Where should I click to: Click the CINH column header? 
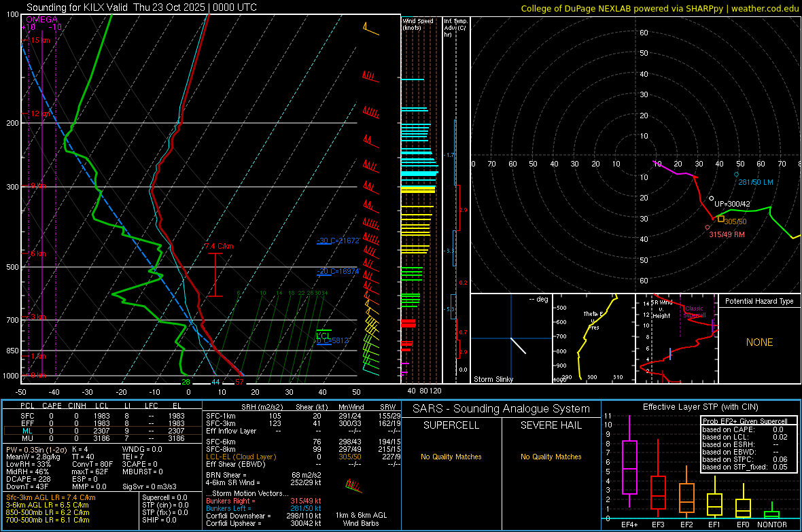coord(77,406)
